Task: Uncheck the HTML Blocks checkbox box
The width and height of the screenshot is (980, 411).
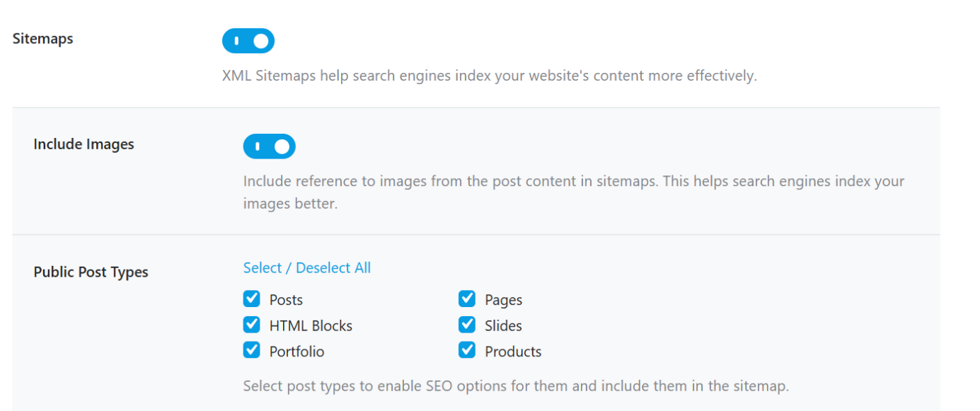Action: (252, 325)
